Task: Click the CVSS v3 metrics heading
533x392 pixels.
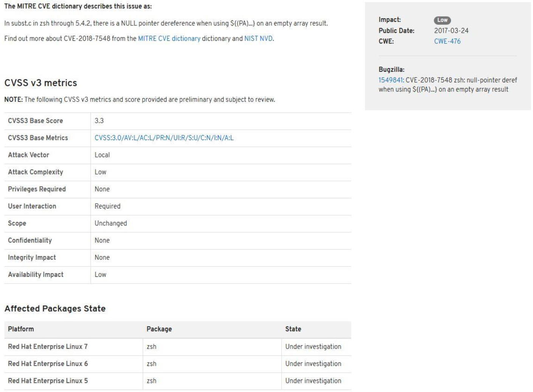Action: pyautogui.click(x=40, y=83)
